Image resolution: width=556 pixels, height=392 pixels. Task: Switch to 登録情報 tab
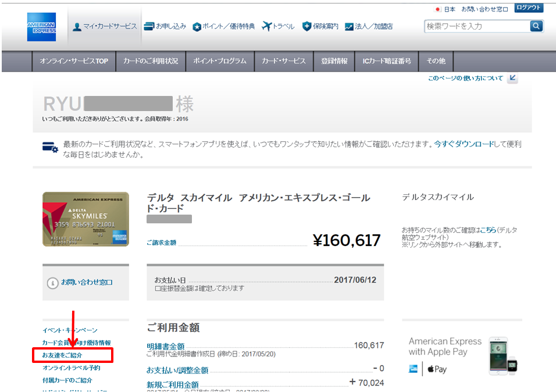pyautogui.click(x=334, y=61)
